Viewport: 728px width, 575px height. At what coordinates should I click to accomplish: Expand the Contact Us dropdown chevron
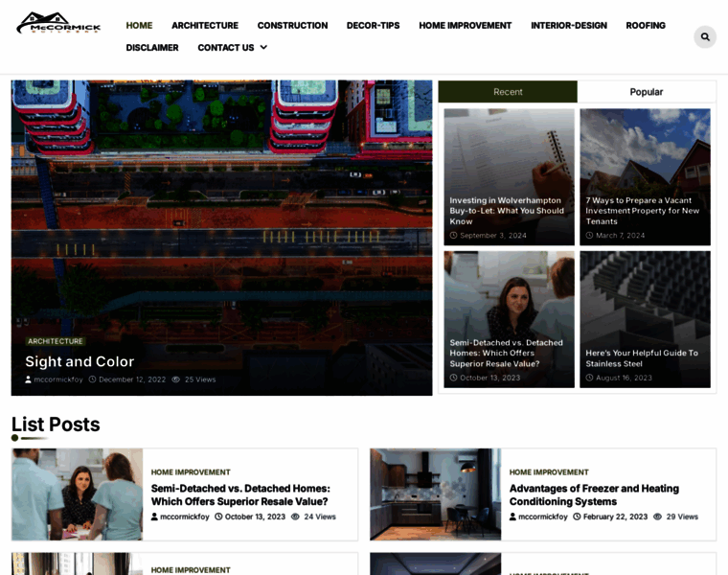pos(263,47)
